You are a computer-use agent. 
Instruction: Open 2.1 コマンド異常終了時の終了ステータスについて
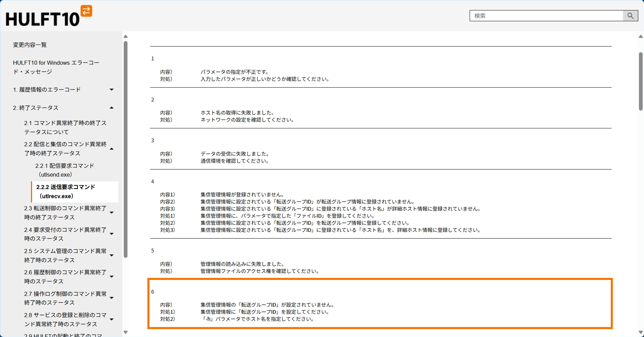65,127
